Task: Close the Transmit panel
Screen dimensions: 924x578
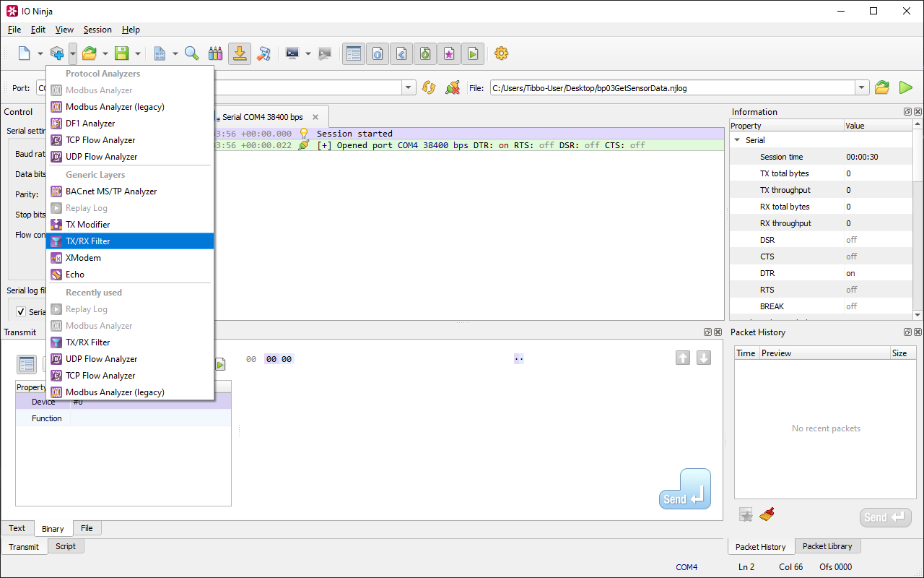Action: click(x=718, y=332)
